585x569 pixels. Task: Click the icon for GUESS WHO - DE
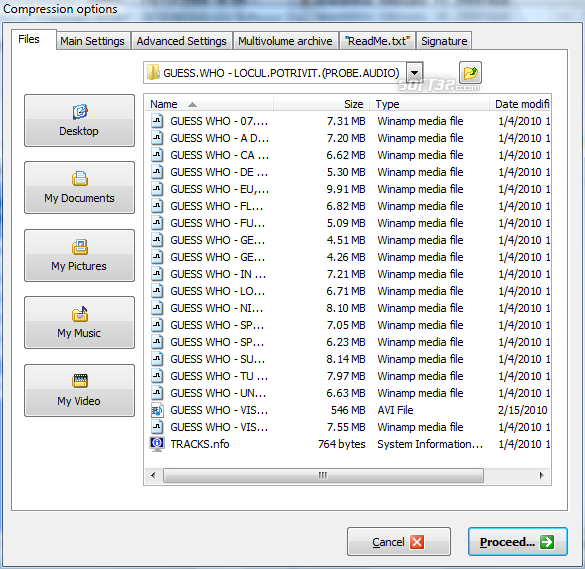pyautogui.click(x=157, y=172)
